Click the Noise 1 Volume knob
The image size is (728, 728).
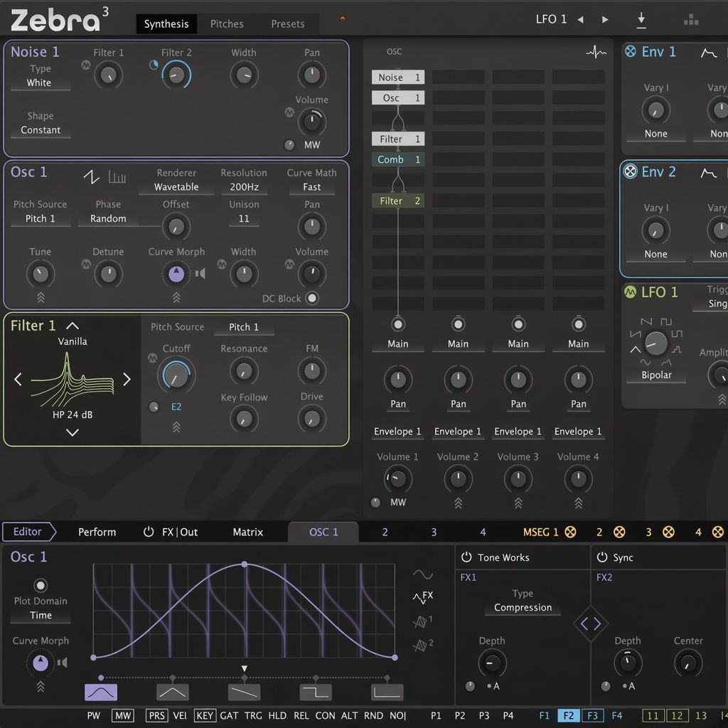(312, 122)
